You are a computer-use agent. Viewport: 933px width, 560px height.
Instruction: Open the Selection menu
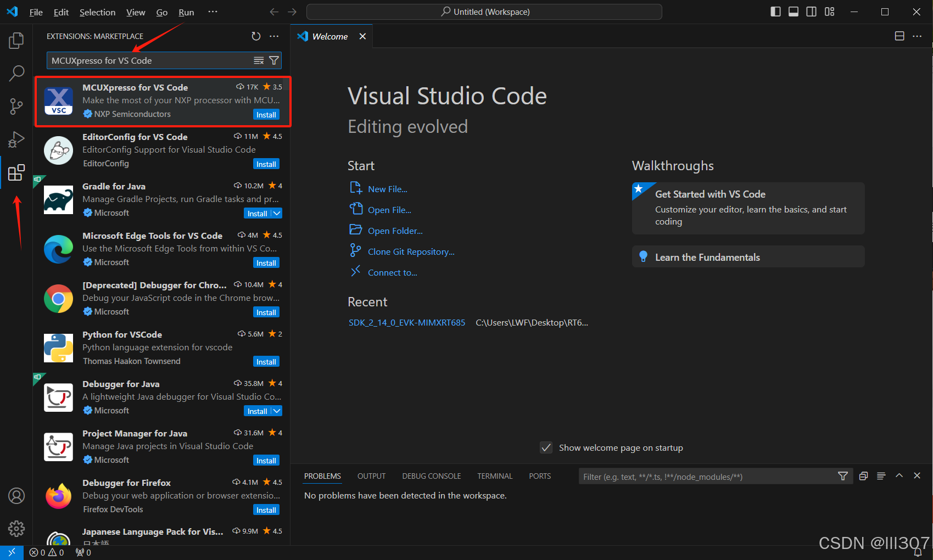click(x=97, y=12)
